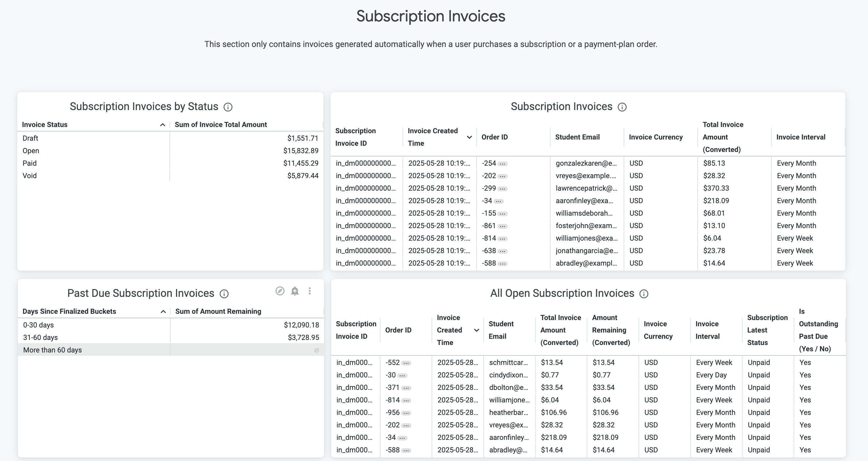This screenshot has width=868, height=461.
Task: Click email heatherbar... cell
Action: [509, 413]
